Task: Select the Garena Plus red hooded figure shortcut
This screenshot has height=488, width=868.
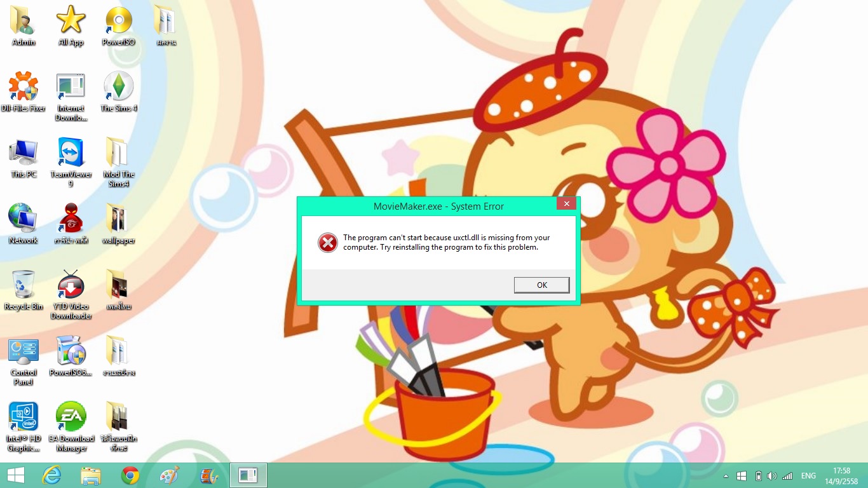Action: click(x=71, y=225)
